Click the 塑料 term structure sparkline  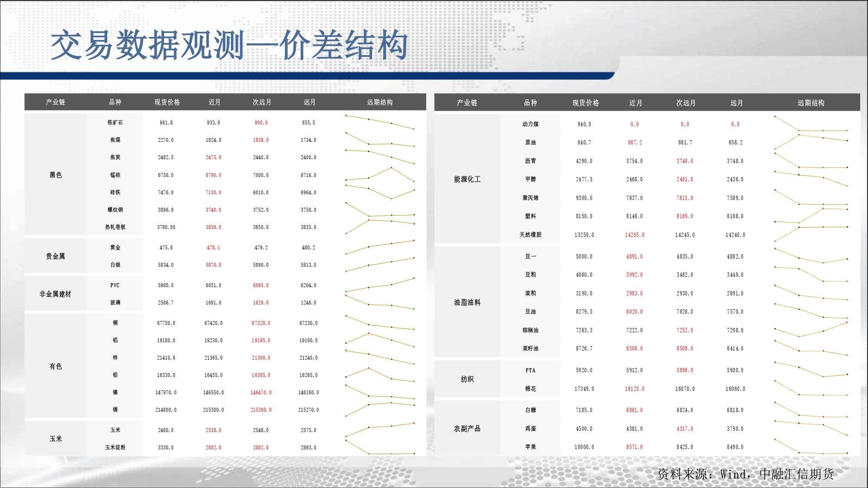[811, 216]
